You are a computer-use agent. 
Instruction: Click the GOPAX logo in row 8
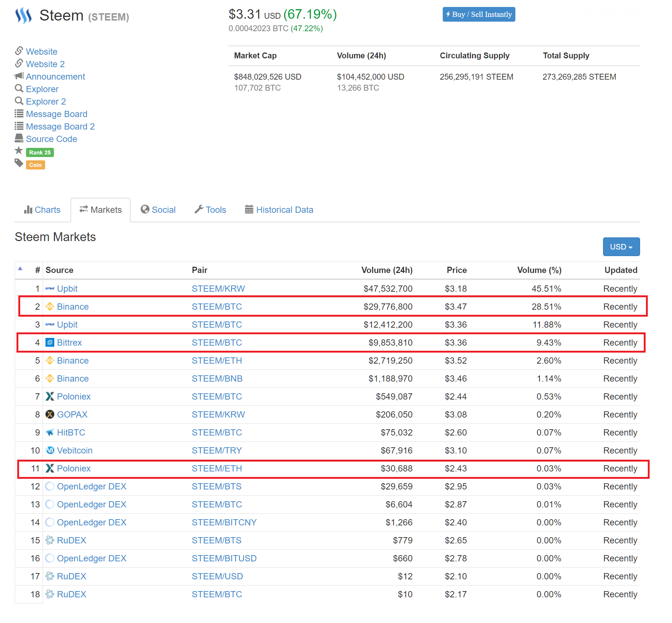[50, 415]
